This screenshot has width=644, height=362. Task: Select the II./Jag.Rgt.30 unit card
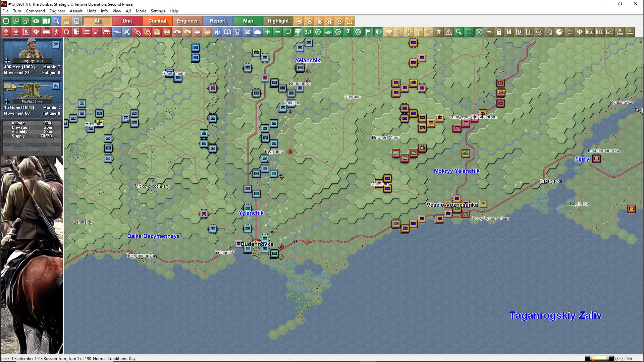click(x=32, y=57)
